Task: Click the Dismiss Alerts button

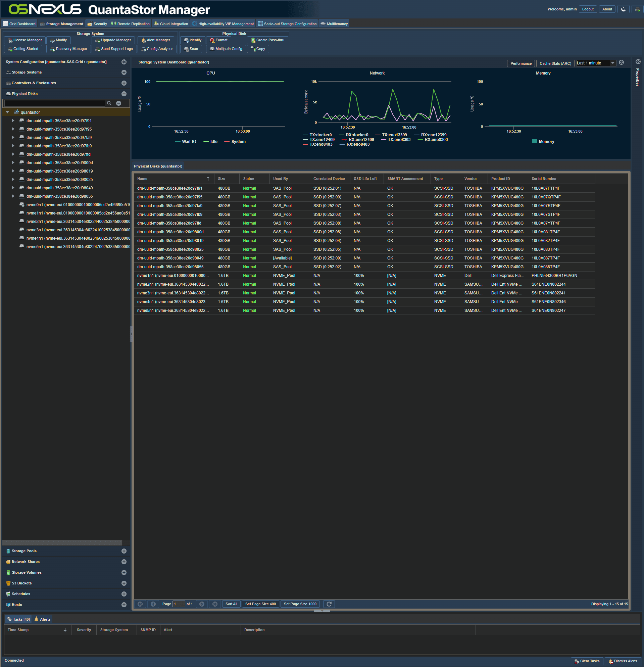Action: pos(623,661)
